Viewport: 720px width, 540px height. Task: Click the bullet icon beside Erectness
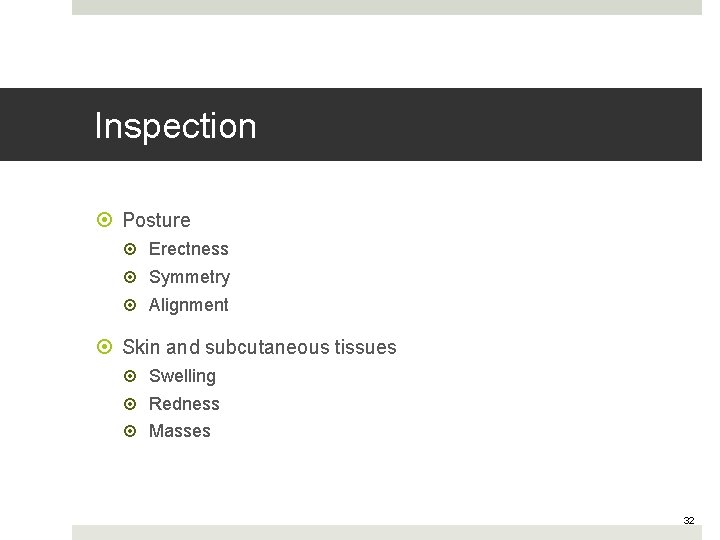coord(130,249)
